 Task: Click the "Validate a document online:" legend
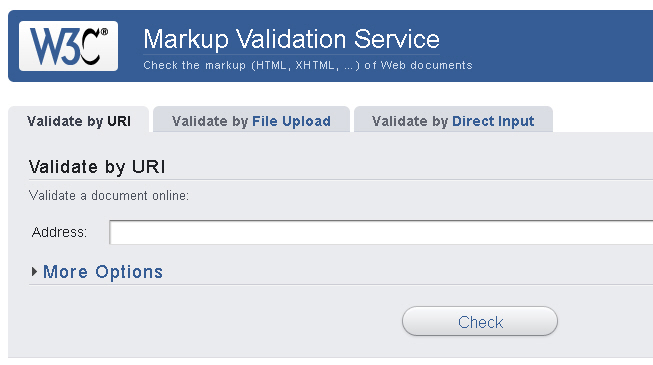109,195
